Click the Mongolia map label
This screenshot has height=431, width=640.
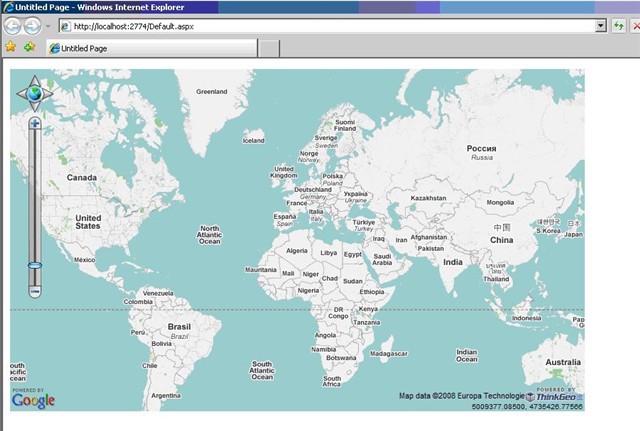[x=500, y=202]
